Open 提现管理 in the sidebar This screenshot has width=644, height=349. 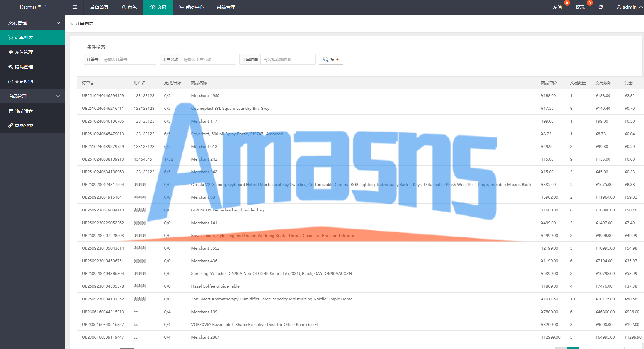point(23,67)
